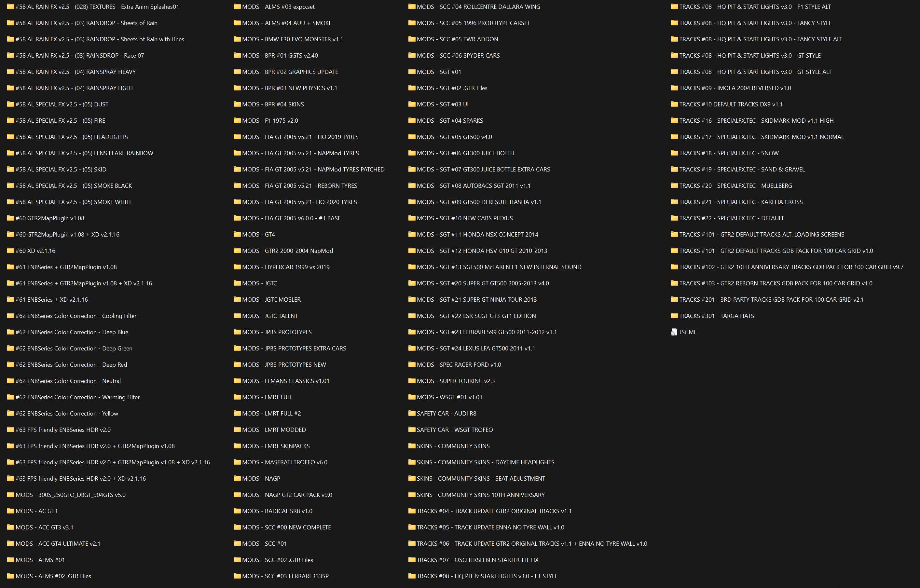Select MODS - MASERATI TROFEO v6.0 folder name

click(x=284, y=462)
